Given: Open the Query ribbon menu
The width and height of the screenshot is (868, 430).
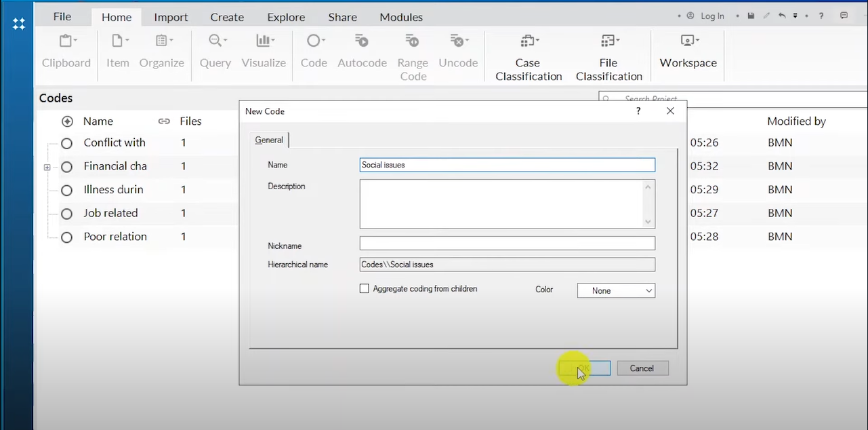Looking at the screenshot, I should coord(215,51).
